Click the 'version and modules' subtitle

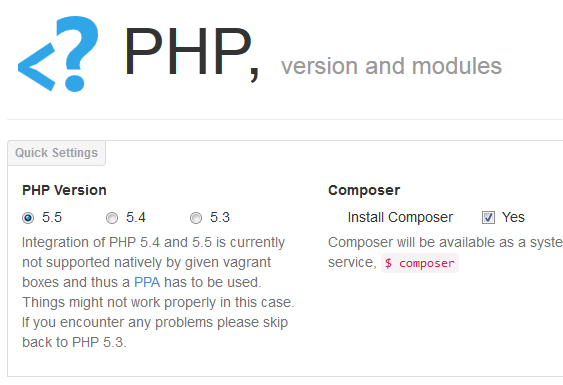click(391, 66)
